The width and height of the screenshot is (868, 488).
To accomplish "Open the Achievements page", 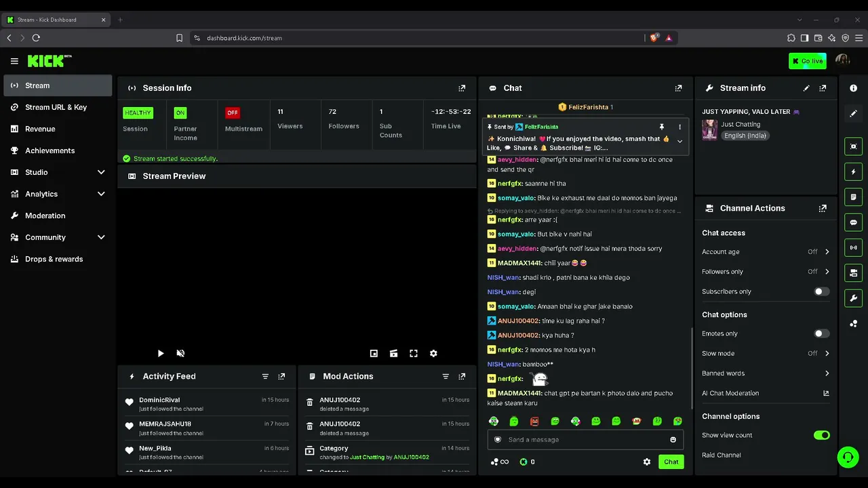I will coord(58,150).
